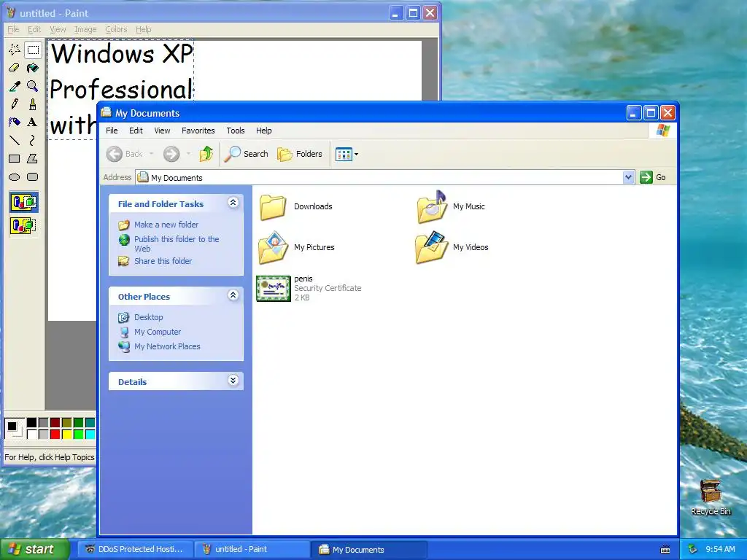Pick the Pick Color eyedropper tool
This screenshot has height=560, width=747.
[15, 86]
